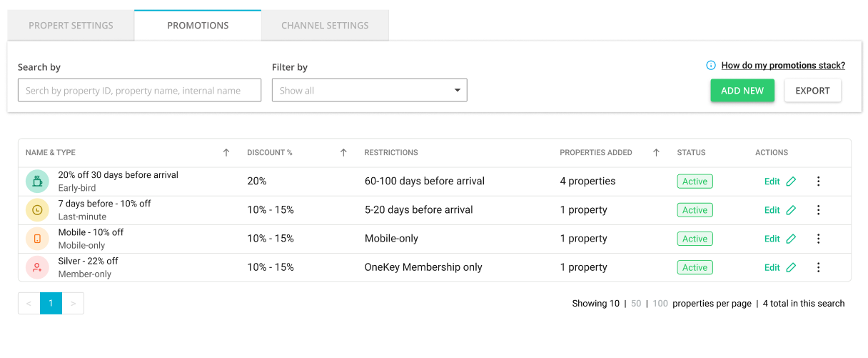Screen dimensions: 868x358
Task: Click the Mobile-only phone icon
Action: (37, 239)
